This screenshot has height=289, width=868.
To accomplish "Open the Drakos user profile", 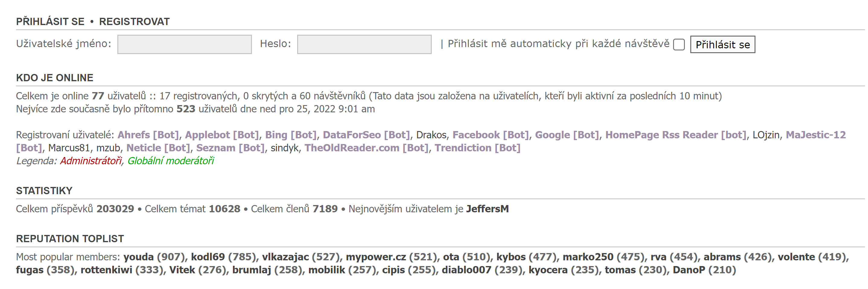I will [431, 135].
